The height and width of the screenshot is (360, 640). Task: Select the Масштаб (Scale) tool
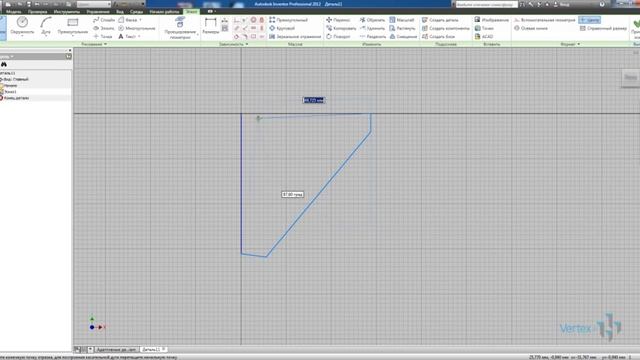(x=402, y=20)
